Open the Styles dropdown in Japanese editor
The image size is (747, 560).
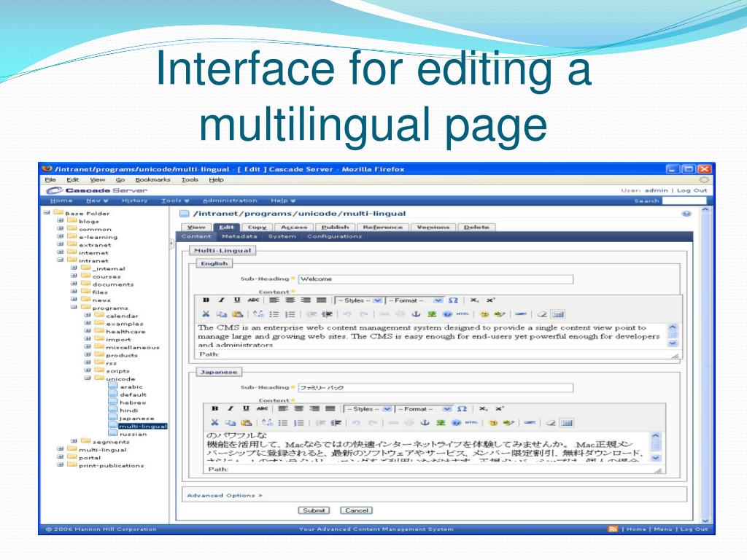tap(368, 408)
